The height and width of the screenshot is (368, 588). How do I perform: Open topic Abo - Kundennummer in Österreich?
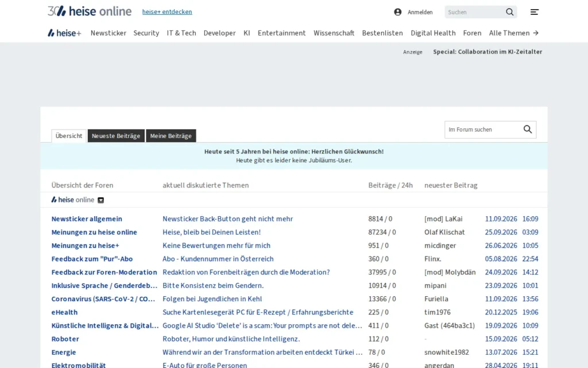[218, 259]
